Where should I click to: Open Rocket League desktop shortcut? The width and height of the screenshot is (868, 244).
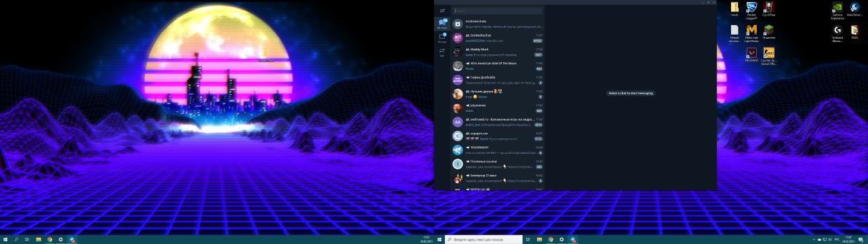click(751, 10)
